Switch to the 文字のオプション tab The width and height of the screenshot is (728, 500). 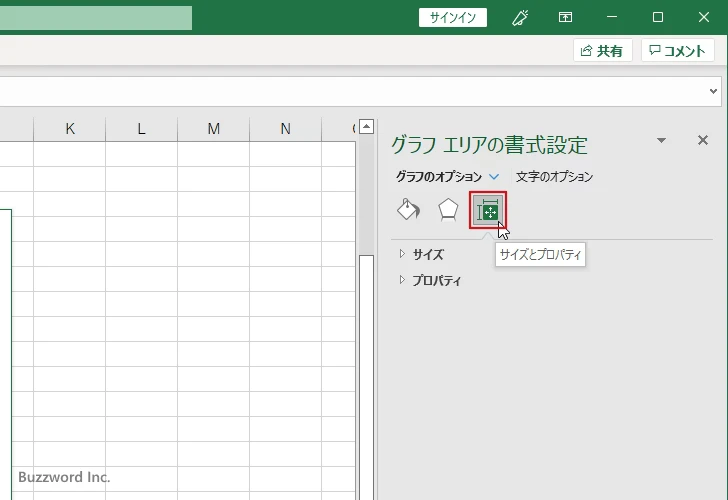tap(554, 177)
